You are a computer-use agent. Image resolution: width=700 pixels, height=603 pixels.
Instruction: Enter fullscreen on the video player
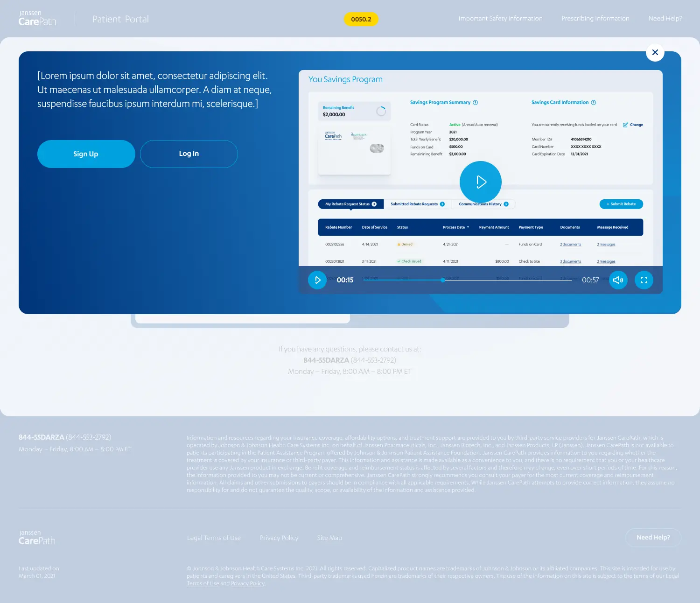tap(644, 280)
